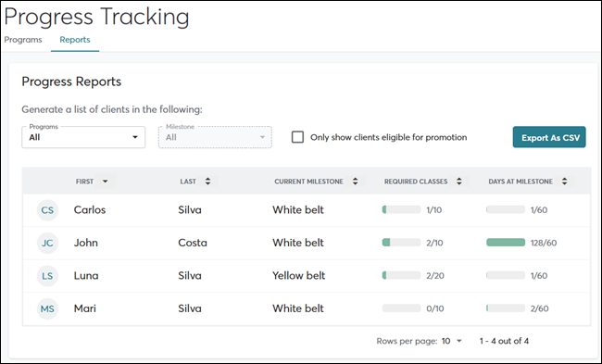Screen dimensions: 602x364
Task: Click Luna's last name Silva
Action: (190, 276)
